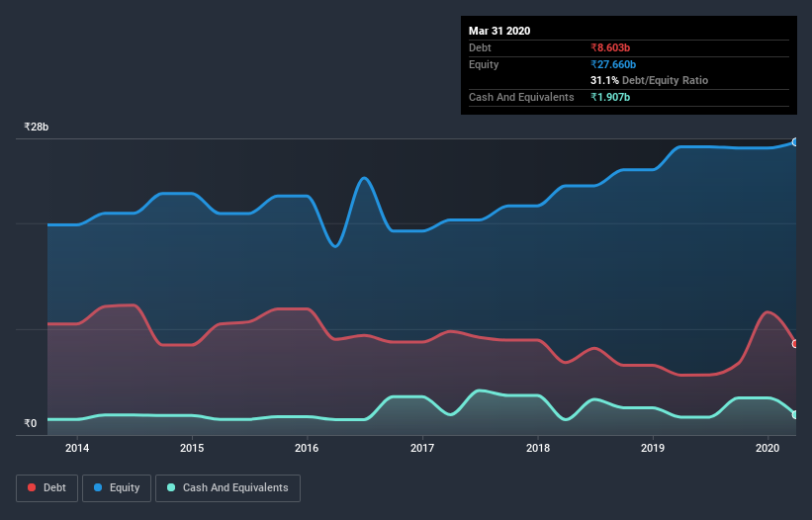Click the Mar 31 2020 tooltip date
The width and height of the screenshot is (812, 520).
point(499,31)
